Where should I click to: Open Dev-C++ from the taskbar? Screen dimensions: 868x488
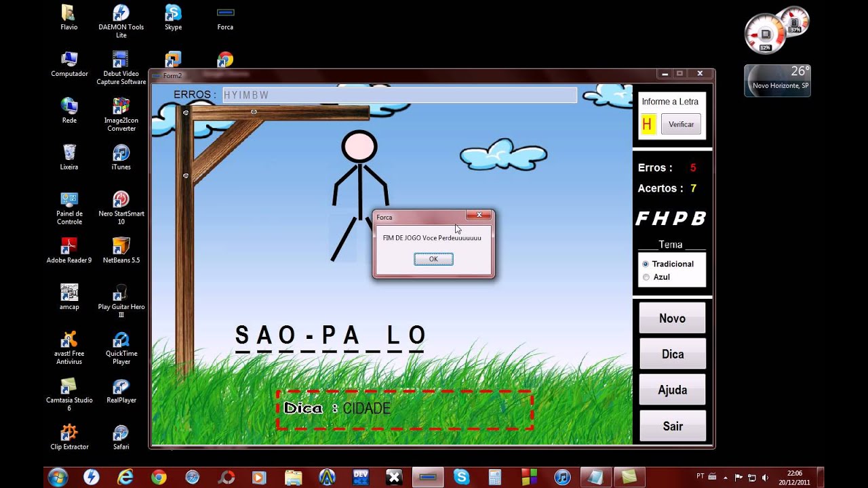[360, 477]
